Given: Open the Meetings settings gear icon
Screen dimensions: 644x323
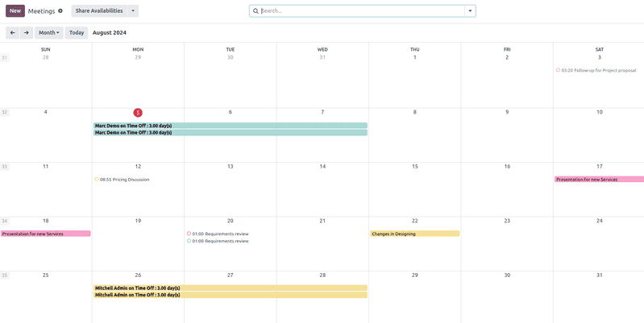Looking at the screenshot, I should pos(60,11).
